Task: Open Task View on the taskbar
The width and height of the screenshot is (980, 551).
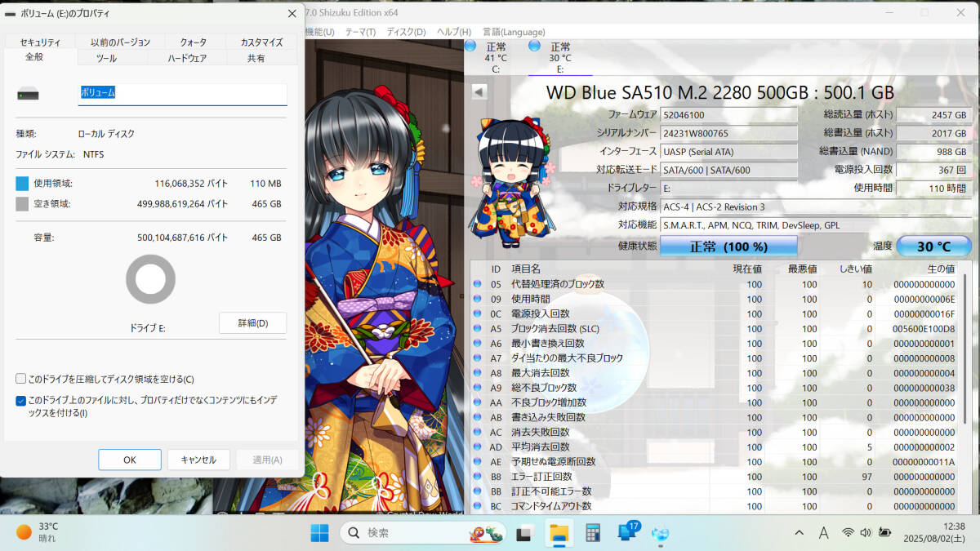Action: click(x=525, y=533)
